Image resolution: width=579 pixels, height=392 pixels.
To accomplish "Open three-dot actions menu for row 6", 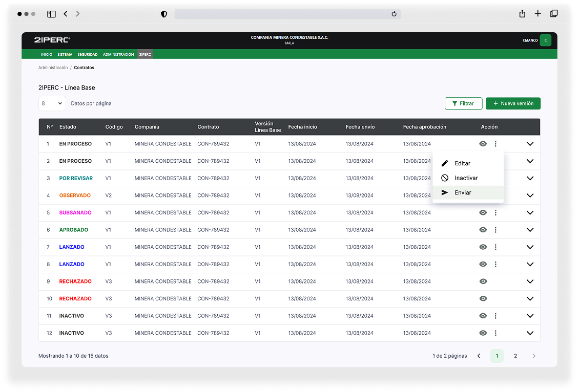I will click(x=495, y=230).
